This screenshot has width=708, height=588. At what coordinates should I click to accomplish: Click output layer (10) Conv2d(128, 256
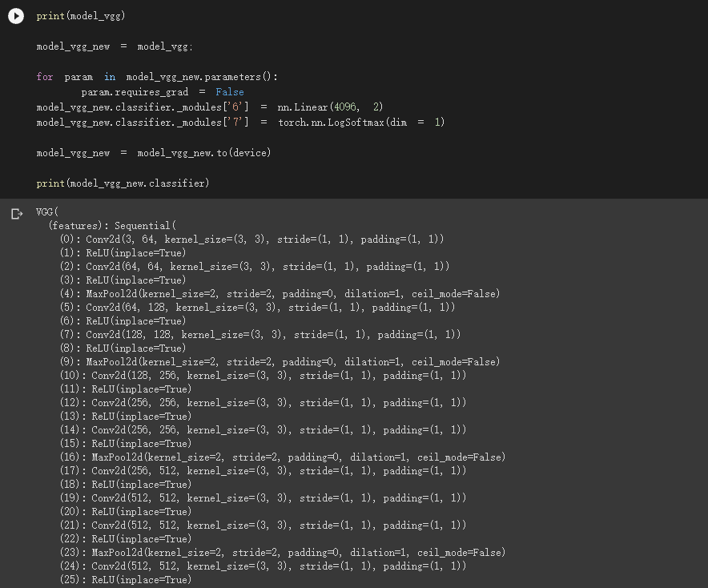[x=263, y=376]
